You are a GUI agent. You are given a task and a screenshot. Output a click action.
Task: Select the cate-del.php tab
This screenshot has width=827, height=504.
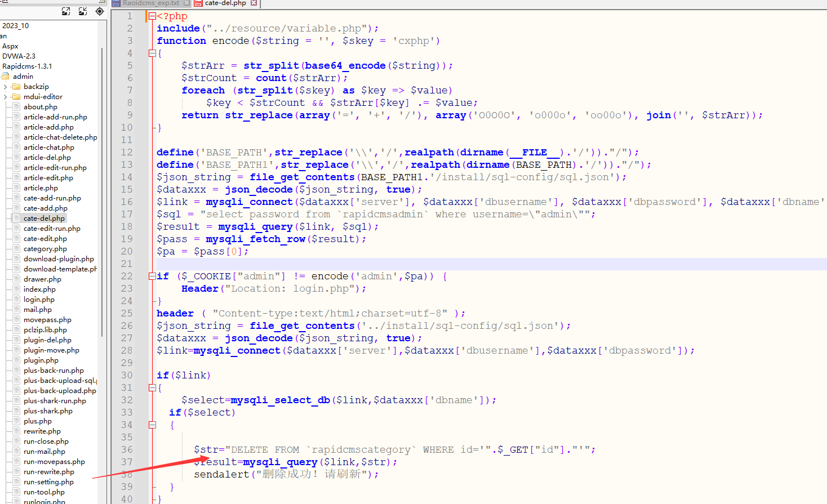[x=225, y=3]
